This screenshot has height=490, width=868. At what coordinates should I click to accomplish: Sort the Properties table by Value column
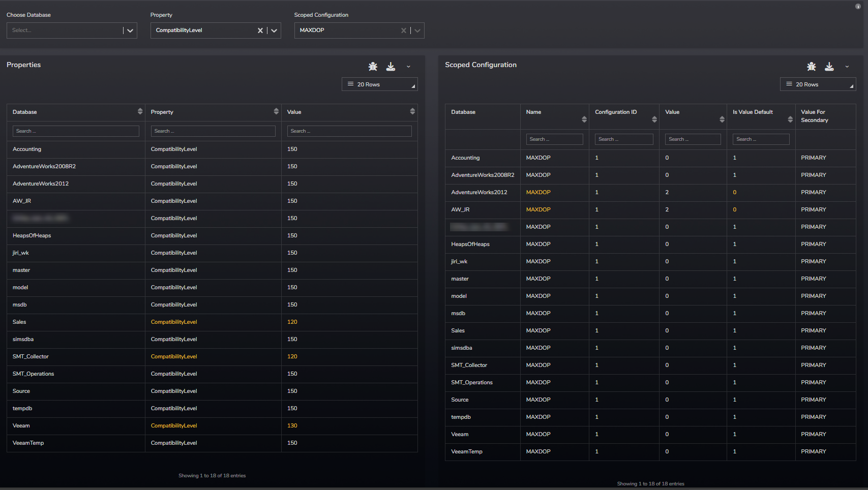[x=412, y=111]
